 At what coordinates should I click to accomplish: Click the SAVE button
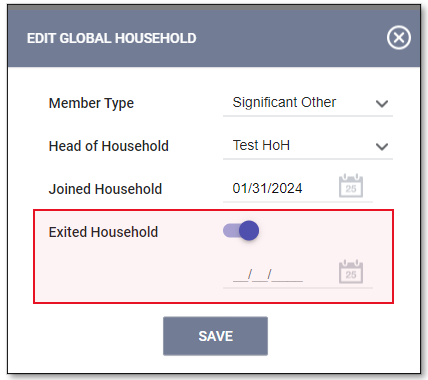click(215, 336)
